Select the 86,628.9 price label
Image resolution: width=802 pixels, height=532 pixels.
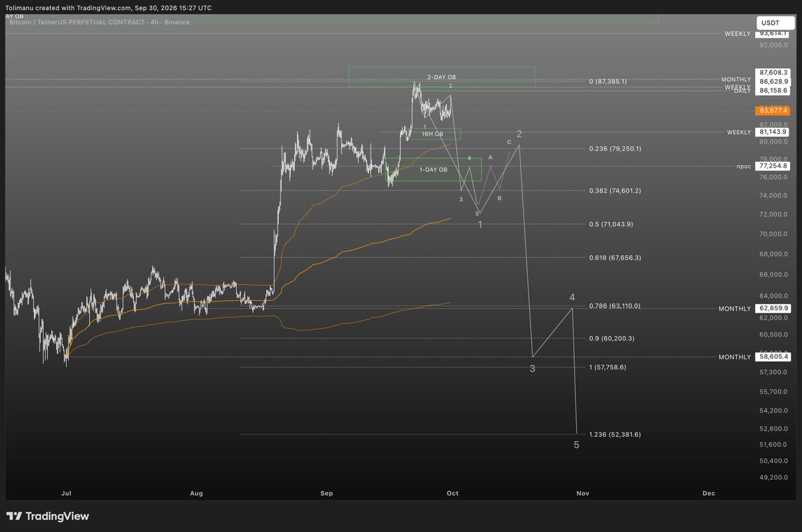773,82
